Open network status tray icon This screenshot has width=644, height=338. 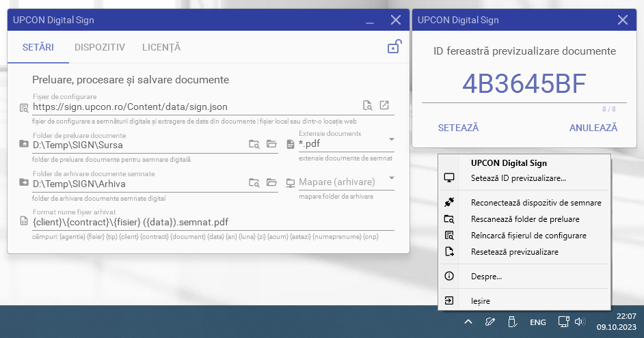[563, 322]
